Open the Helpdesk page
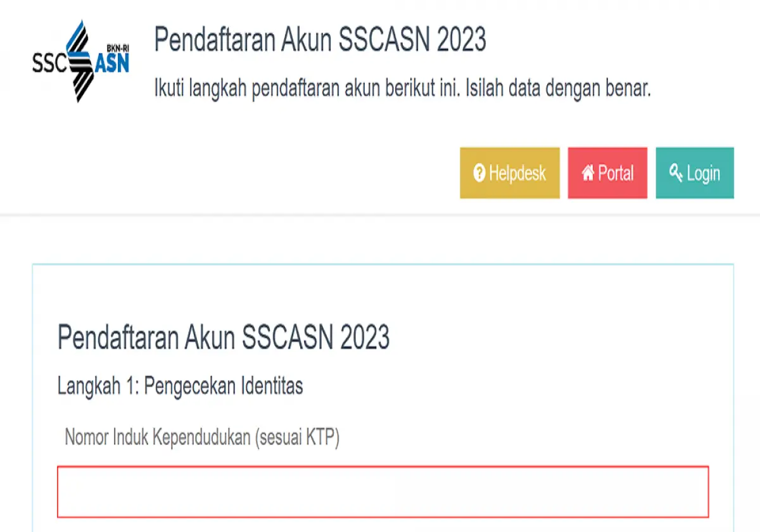 [510, 172]
